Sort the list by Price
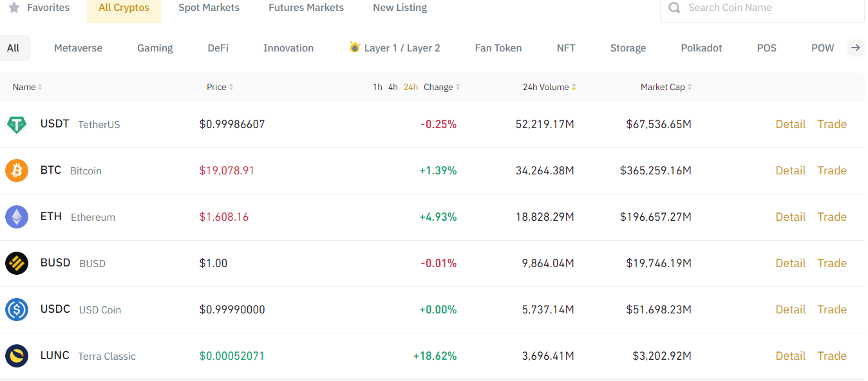This screenshot has height=381, width=868. (x=220, y=88)
